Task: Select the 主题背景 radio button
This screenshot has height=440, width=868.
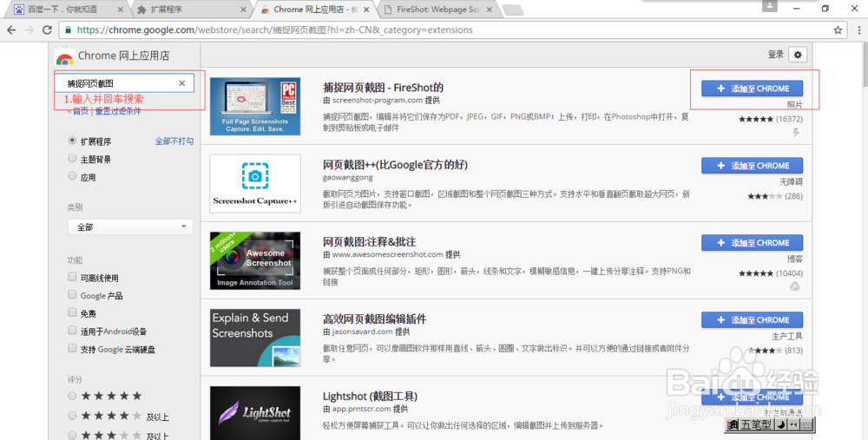Action: [72, 158]
